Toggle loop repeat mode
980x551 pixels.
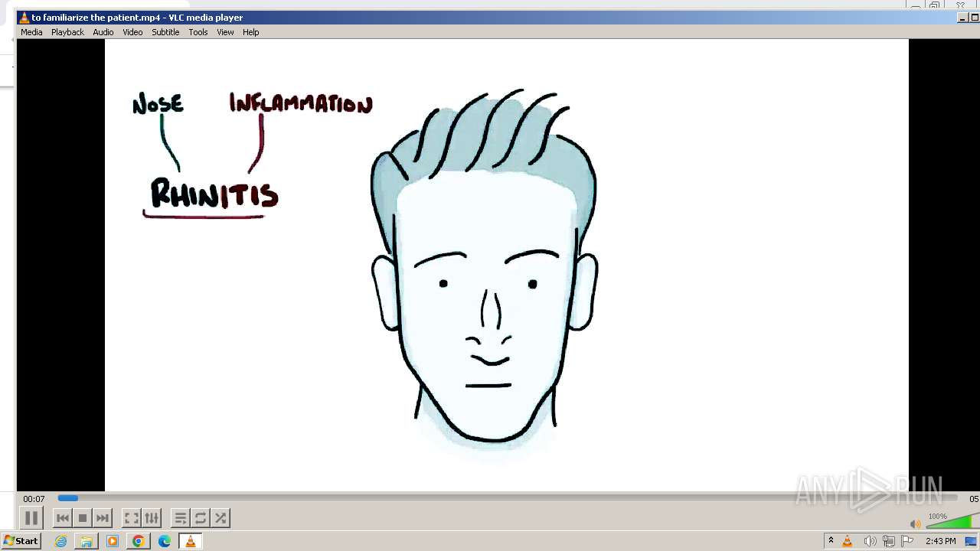pos(201,518)
